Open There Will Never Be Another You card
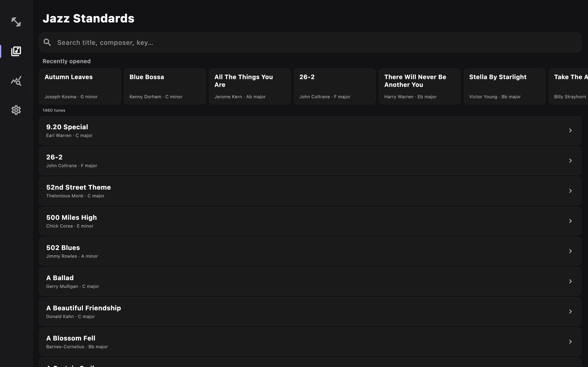 (x=419, y=86)
